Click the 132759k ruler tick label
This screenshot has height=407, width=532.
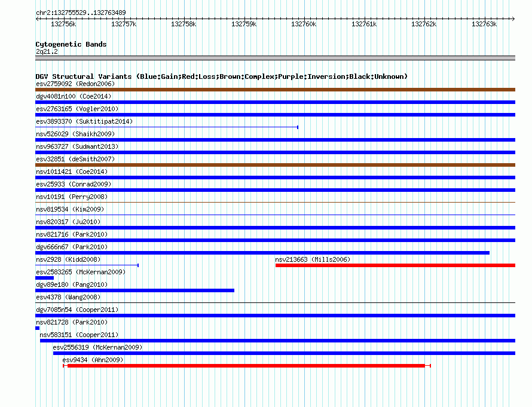[x=244, y=24]
